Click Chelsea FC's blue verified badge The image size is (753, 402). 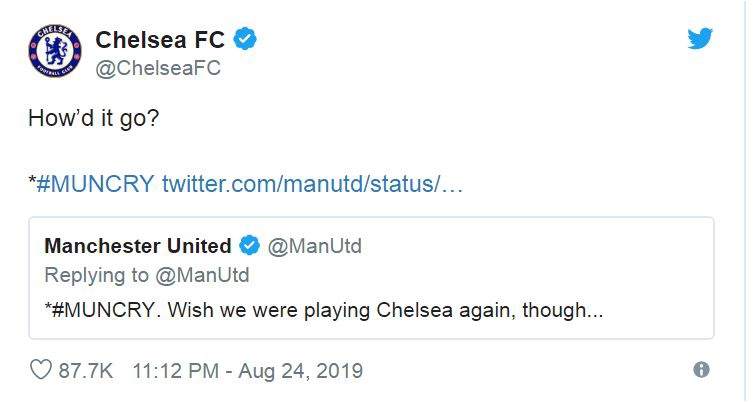(246, 40)
